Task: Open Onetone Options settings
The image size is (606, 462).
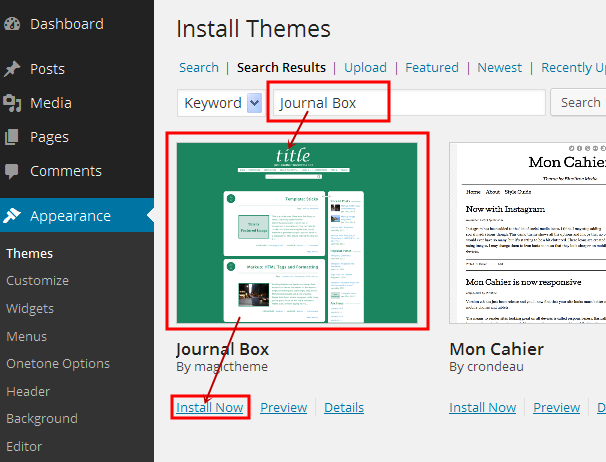Action: pos(58,364)
